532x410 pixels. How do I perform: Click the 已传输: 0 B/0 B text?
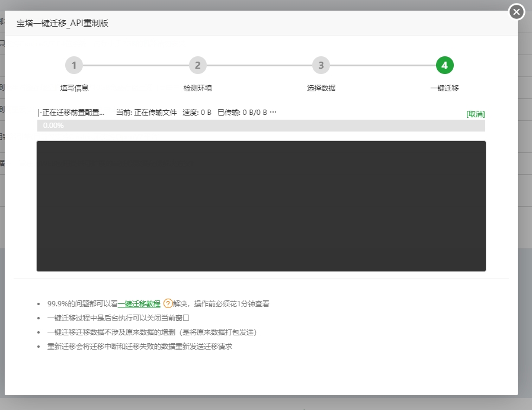242,113
